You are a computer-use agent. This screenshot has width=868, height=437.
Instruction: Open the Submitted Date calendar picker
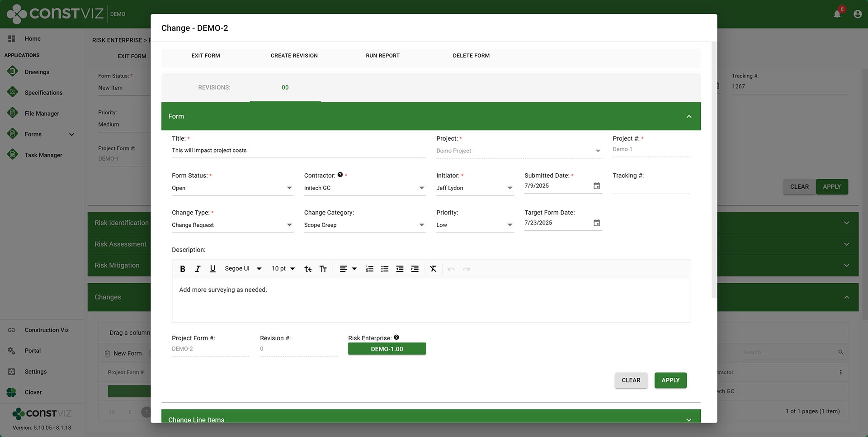(596, 186)
